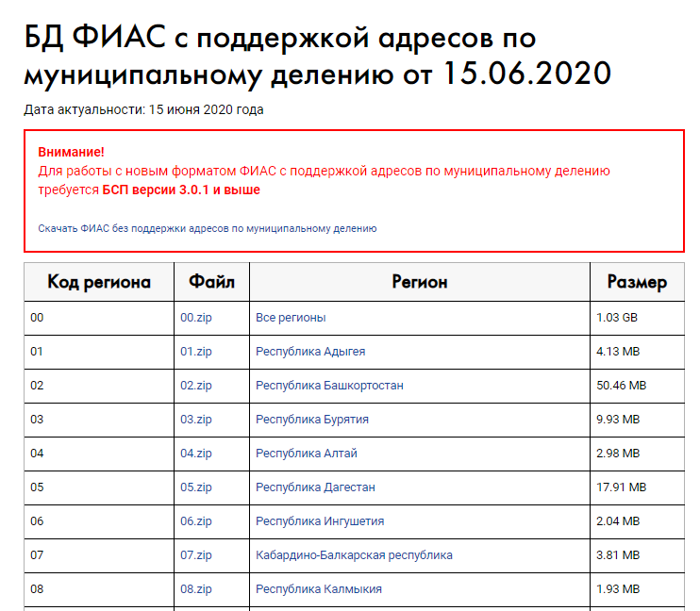Download the 00.zip file
Screen dimensions: 700x611
(x=196, y=318)
